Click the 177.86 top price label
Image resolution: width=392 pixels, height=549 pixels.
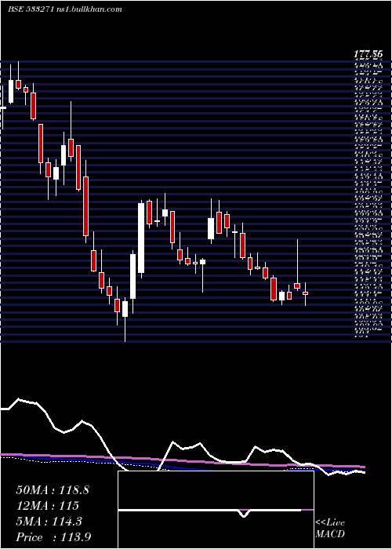tap(368, 54)
